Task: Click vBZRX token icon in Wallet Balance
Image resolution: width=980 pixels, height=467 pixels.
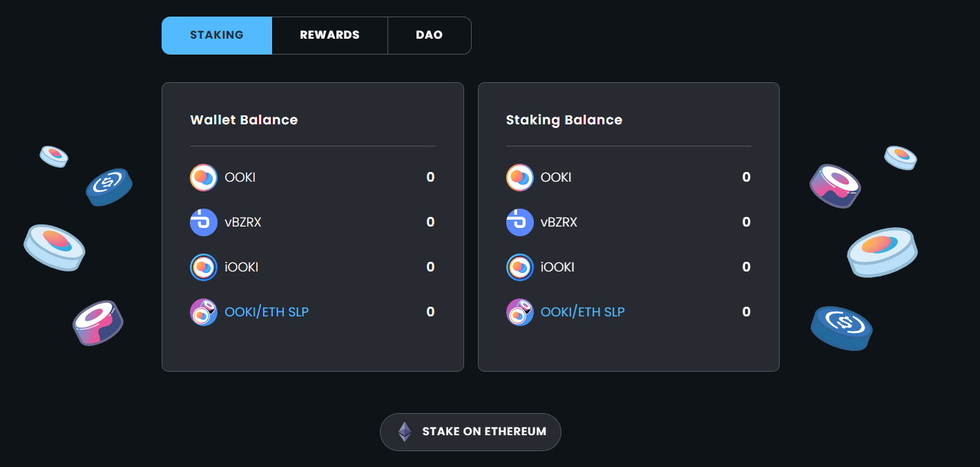Action: 204,222
